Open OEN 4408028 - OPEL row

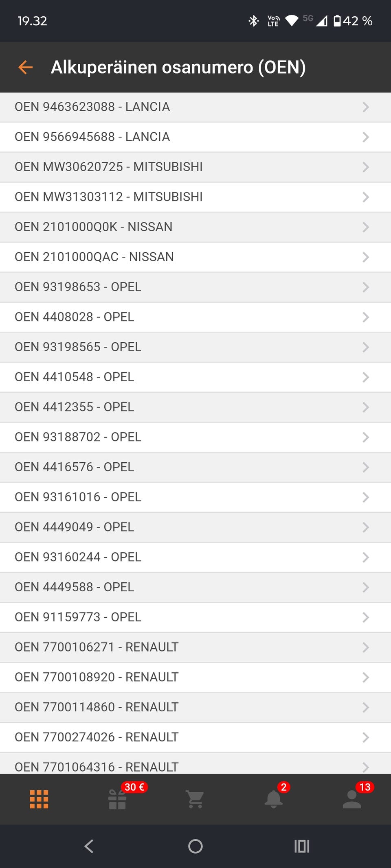pyautogui.click(x=75, y=317)
